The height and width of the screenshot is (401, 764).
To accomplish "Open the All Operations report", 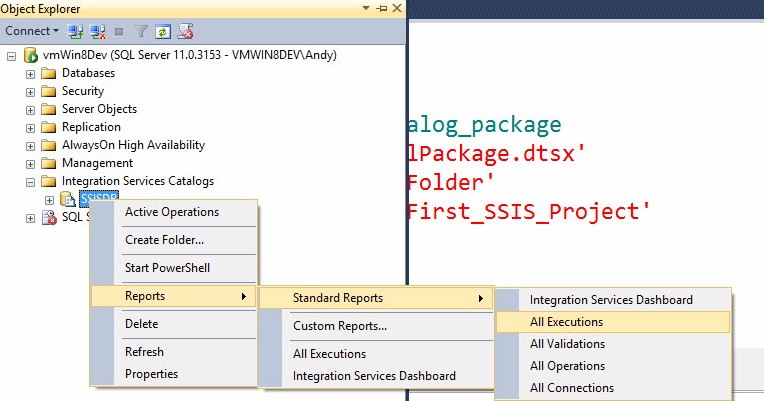I will pyautogui.click(x=613, y=366).
